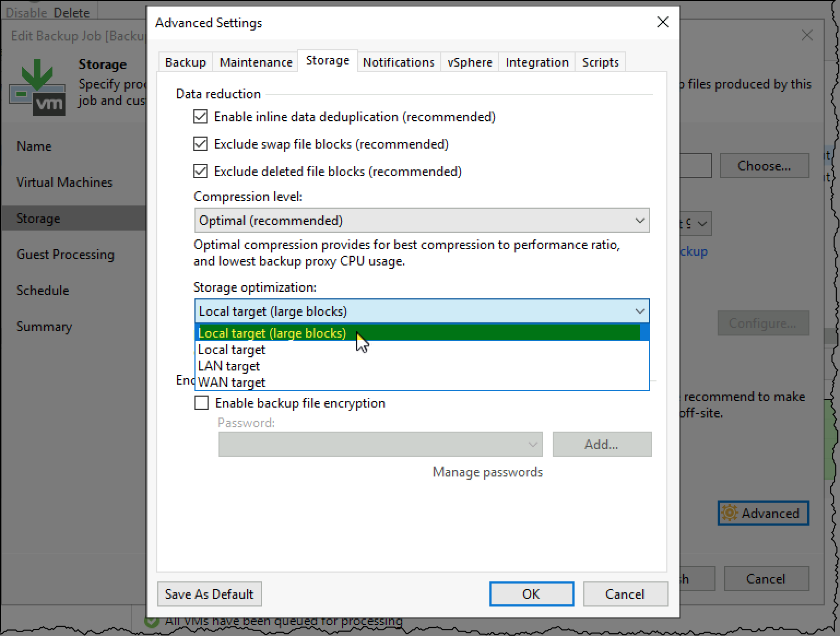Switch to the Integration tab
Image resolution: width=840 pixels, height=636 pixels.
pyautogui.click(x=537, y=62)
